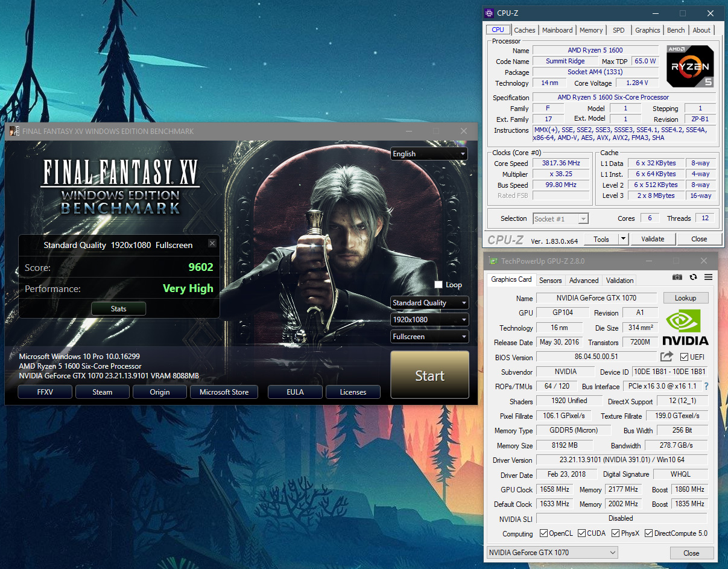Image resolution: width=728 pixels, height=569 pixels.
Task: Switch to the Sensors tab in GPU-Z
Action: click(x=550, y=281)
